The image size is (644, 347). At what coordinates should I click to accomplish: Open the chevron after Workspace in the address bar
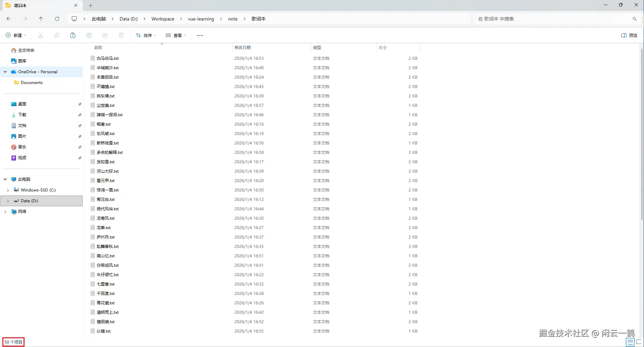(x=181, y=19)
